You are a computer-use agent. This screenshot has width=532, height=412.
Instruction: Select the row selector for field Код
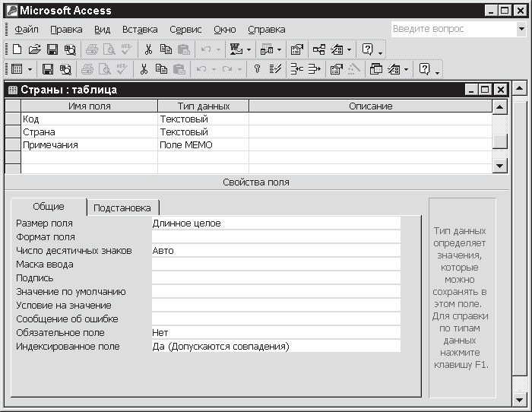[12, 119]
